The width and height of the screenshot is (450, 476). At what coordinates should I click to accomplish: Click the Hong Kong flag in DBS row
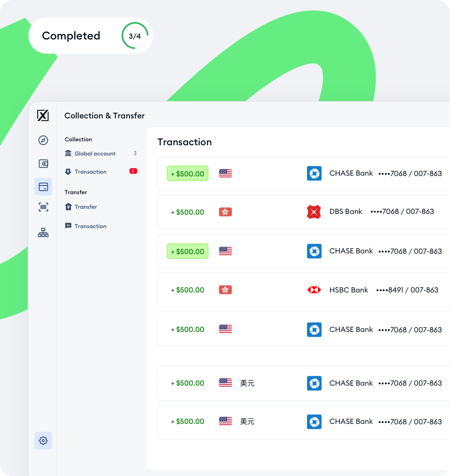point(225,212)
